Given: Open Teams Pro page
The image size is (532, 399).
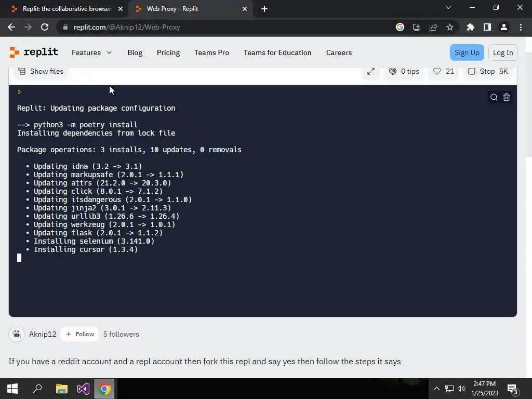Looking at the screenshot, I should (x=212, y=52).
